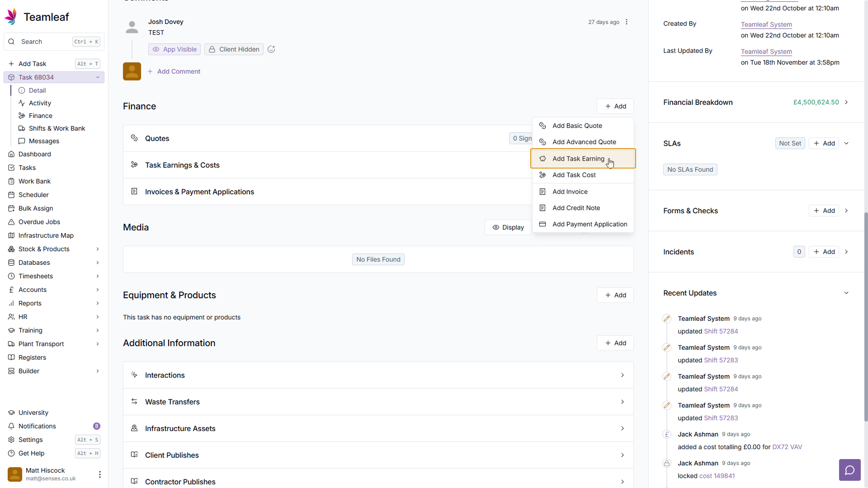Click the Notifications bell in sidebar
Image resolution: width=868 pixels, height=488 pixels.
[12, 426]
